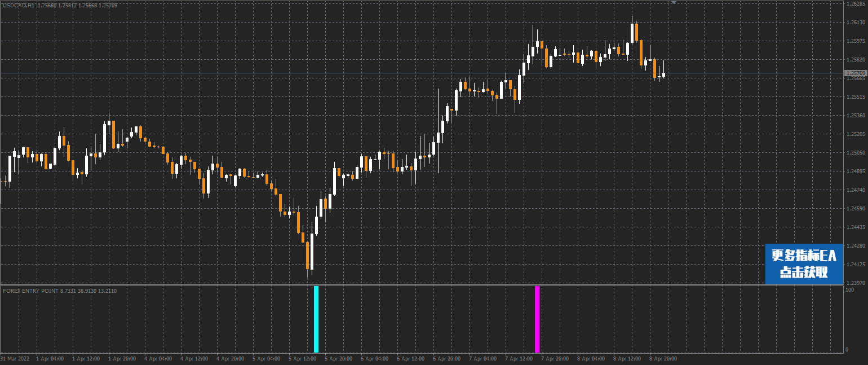Screen dimensions: 868x365
Task: Click the cyan buy signal bar
Action: click(x=316, y=319)
